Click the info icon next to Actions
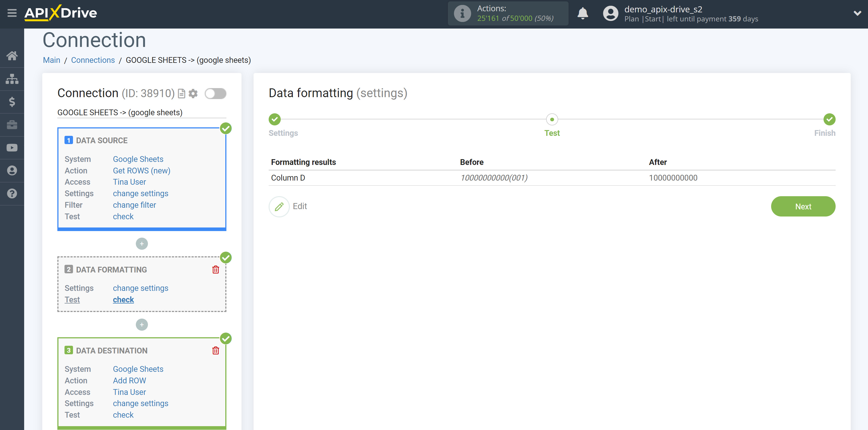The height and width of the screenshot is (430, 868). 462,14
